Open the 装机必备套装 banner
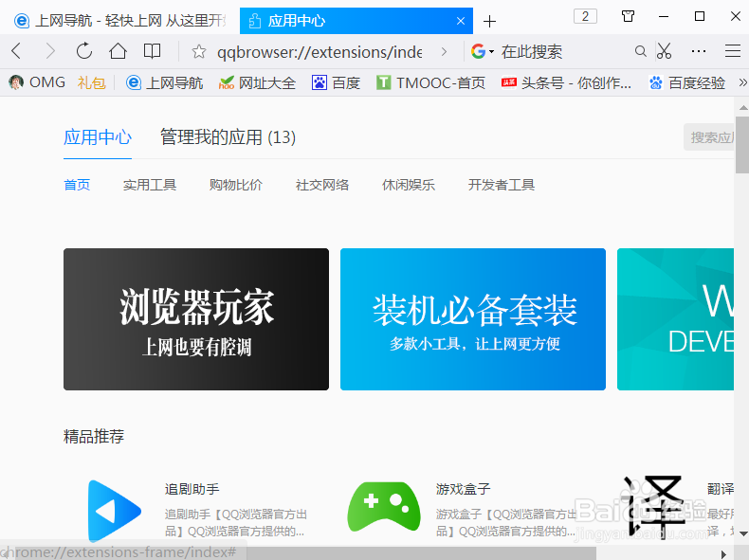Viewport: 749px width, 560px height. click(x=473, y=319)
